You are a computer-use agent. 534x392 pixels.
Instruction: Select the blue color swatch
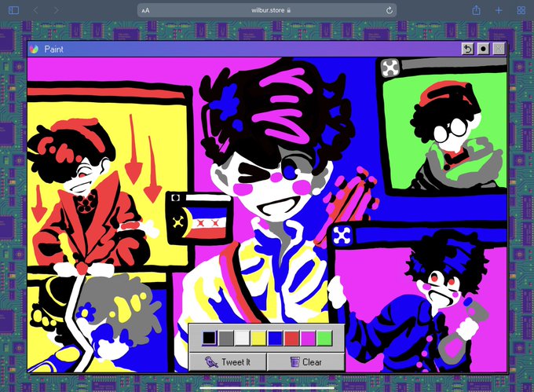pyautogui.click(x=275, y=338)
